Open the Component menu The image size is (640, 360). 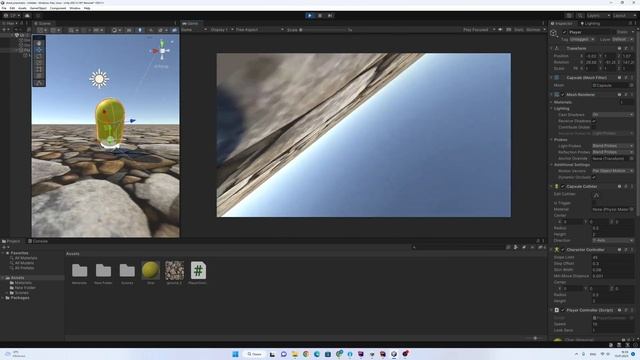tap(58, 8)
